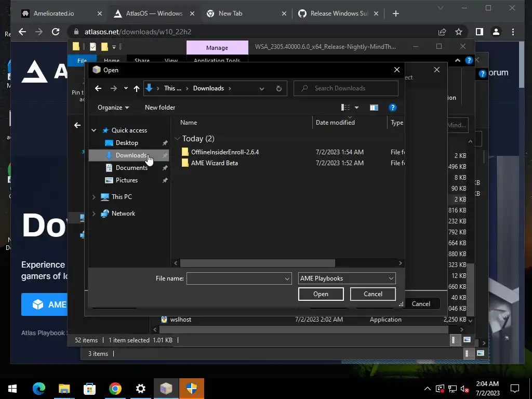
Task: Expand the This PC node
Action: tap(94, 197)
